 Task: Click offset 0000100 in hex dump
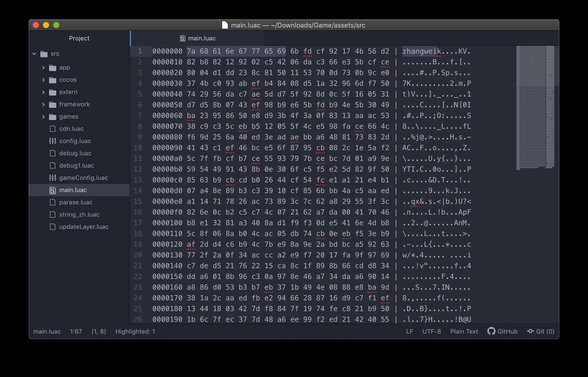point(167,223)
